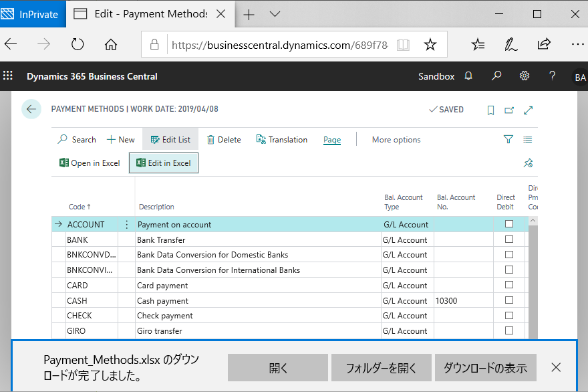Open page in new window icon
This screenshot has height=392, width=588.
[x=509, y=110]
